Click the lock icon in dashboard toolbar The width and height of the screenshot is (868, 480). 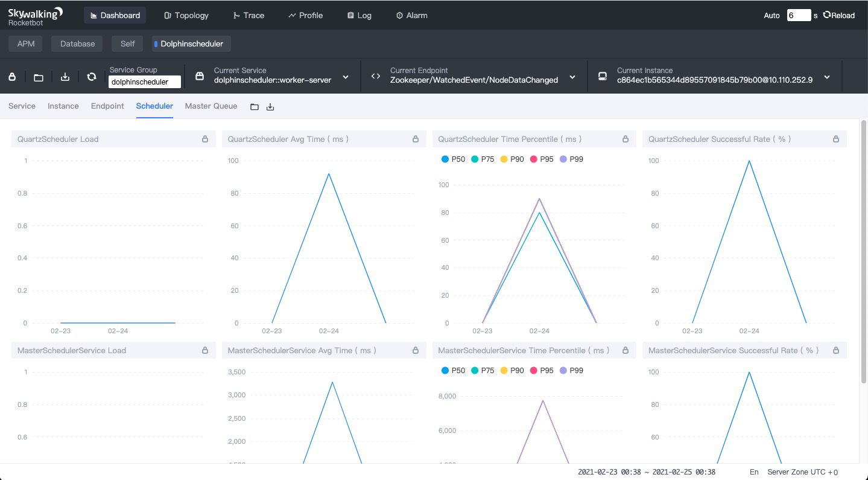[12, 77]
